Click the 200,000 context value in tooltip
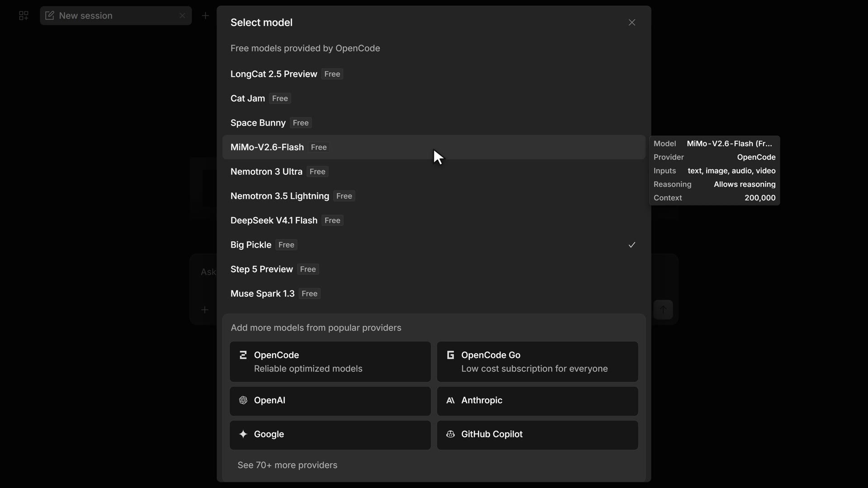The width and height of the screenshot is (868, 488). (x=760, y=198)
